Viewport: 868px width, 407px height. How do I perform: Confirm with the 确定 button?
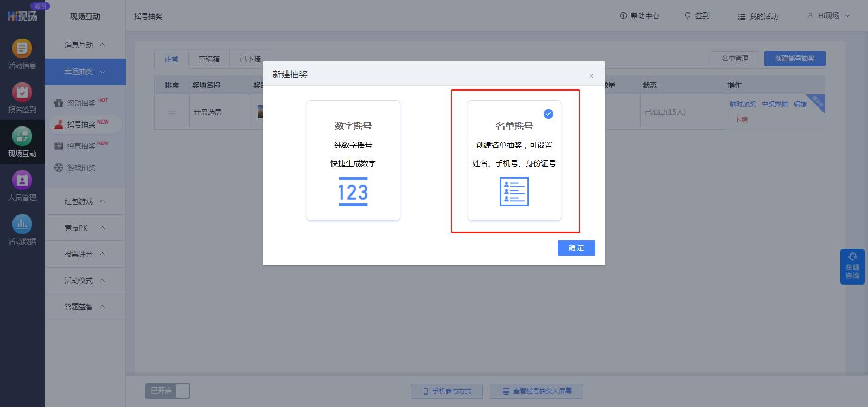pos(576,248)
